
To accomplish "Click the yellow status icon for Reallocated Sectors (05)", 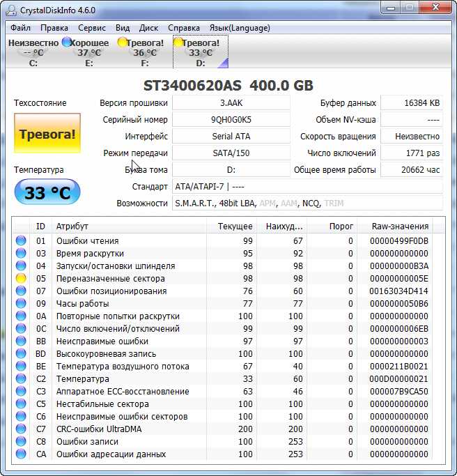I will point(21,278).
